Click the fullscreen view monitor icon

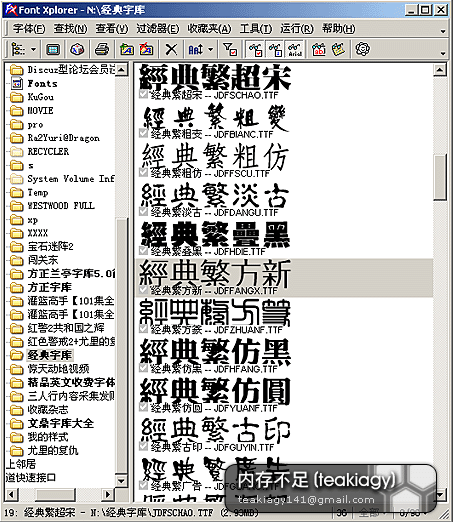tap(53, 50)
